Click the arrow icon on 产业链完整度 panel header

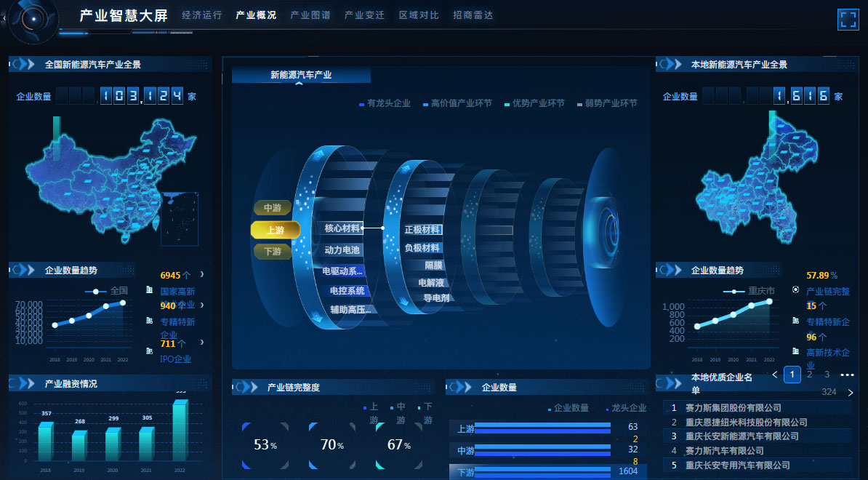[x=247, y=388]
